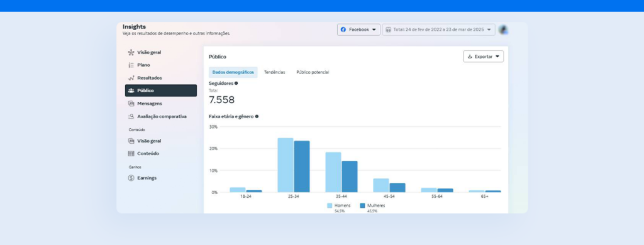Viewport: 644px width, 245px height.
Task: Select the Público menu item
Action: click(161, 90)
